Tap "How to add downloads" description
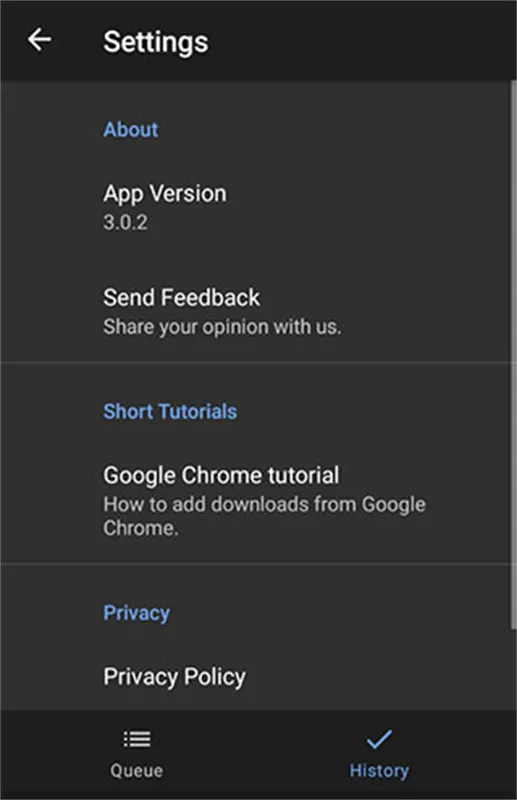517x800 pixels. click(x=264, y=516)
